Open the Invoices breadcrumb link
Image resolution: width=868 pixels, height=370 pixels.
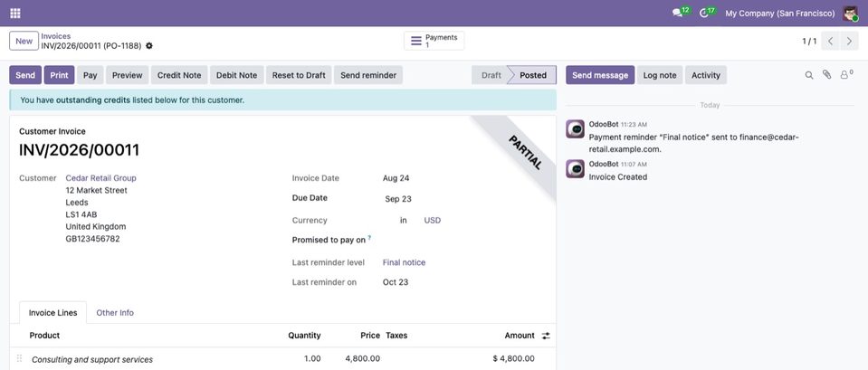click(56, 36)
